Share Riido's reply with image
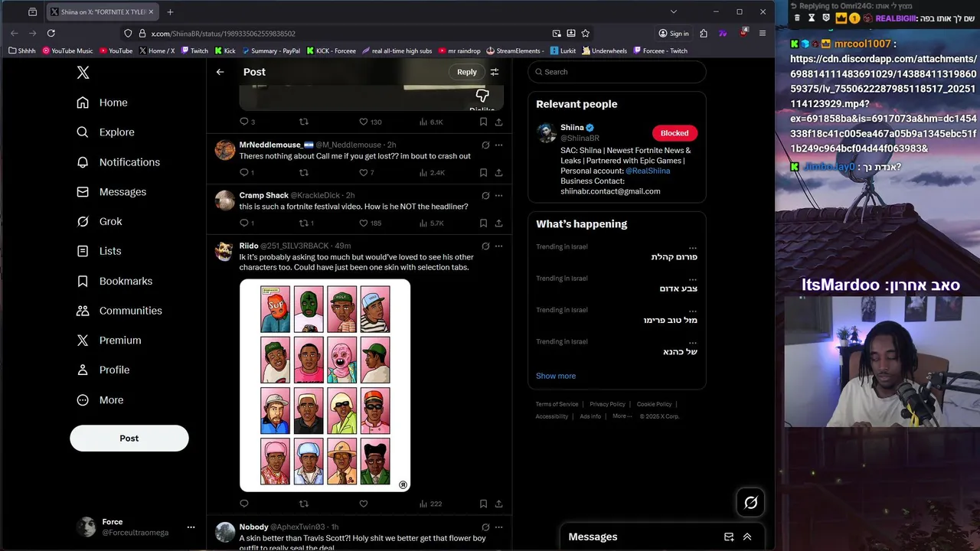This screenshot has height=551, width=980. [x=498, y=504]
